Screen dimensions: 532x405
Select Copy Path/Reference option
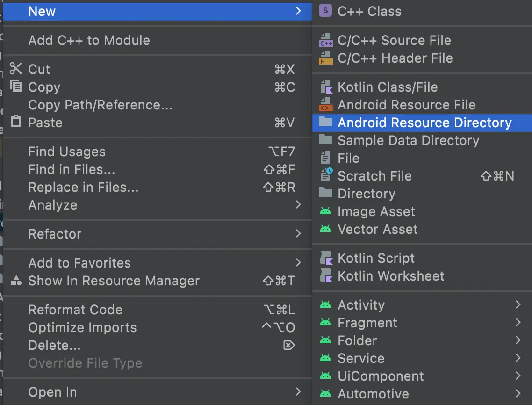click(x=100, y=105)
